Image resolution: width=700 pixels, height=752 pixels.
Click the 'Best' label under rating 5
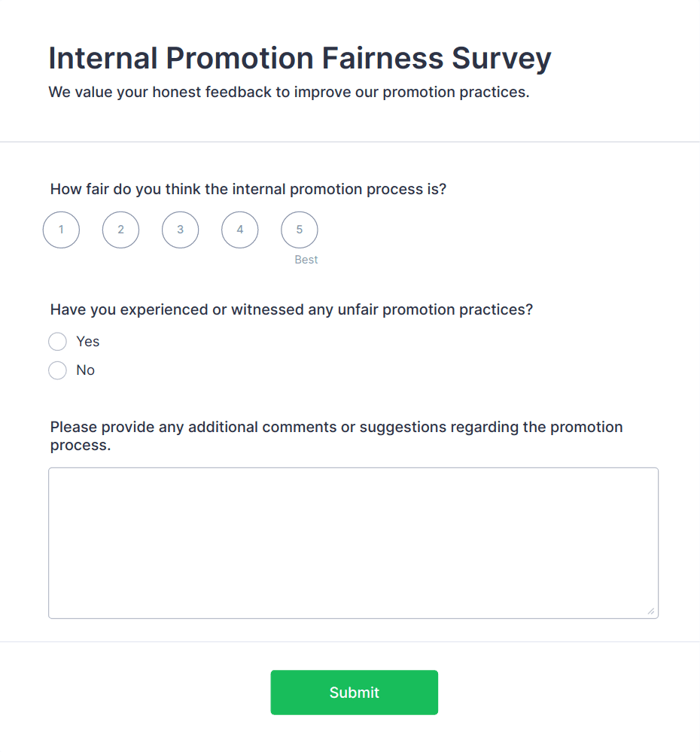306,260
